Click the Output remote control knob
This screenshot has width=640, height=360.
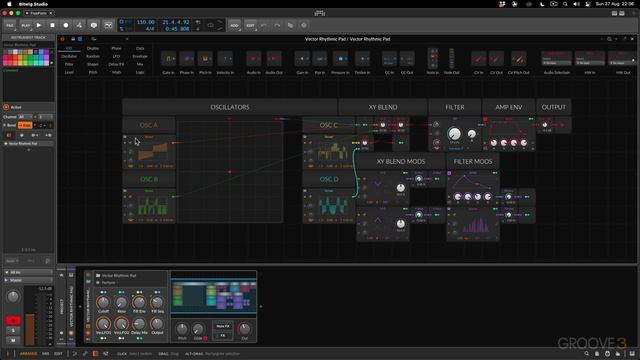157,324
